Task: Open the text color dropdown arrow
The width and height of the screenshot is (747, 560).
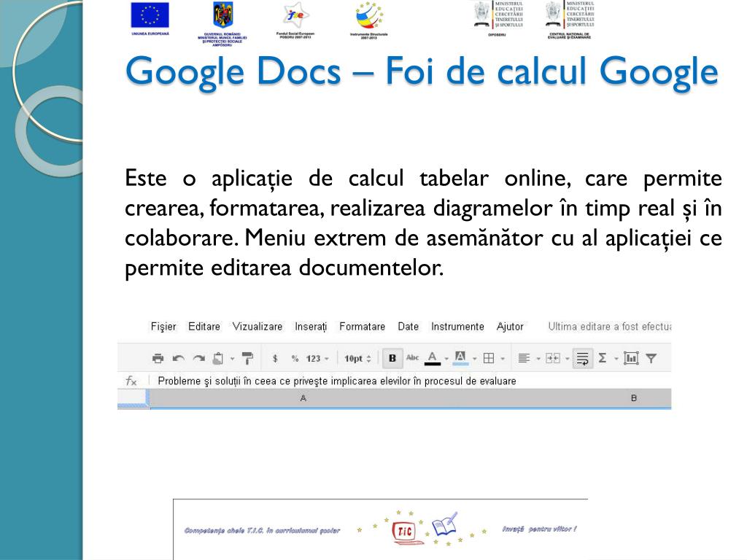Action: [446, 359]
